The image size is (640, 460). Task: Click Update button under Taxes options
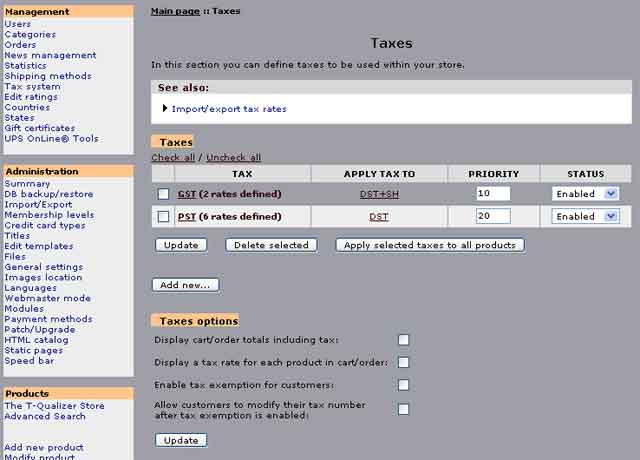pyautogui.click(x=181, y=440)
